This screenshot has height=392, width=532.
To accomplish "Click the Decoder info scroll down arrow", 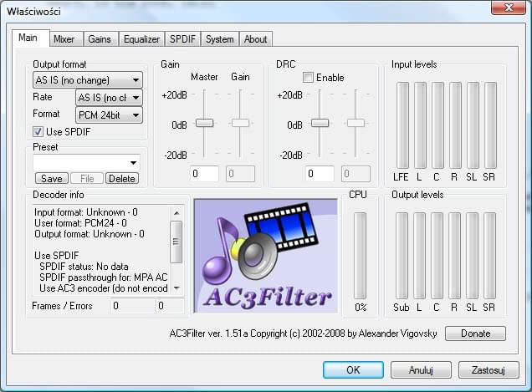I will [176, 288].
